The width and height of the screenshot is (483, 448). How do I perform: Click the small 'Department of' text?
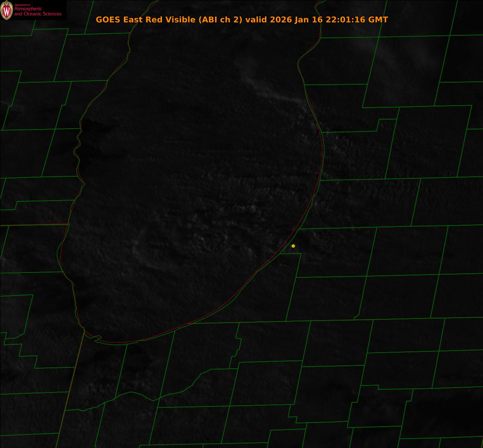click(22, 5)
